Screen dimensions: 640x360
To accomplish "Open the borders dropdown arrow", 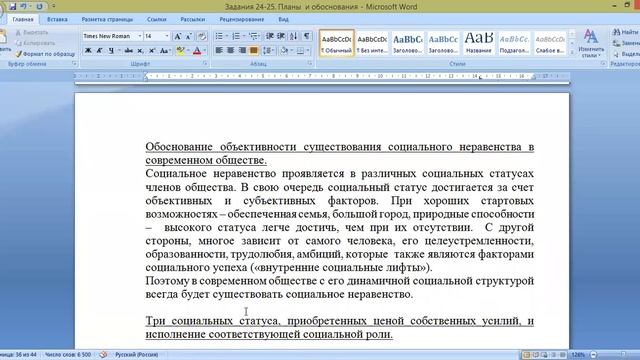I will click(308, 51).
